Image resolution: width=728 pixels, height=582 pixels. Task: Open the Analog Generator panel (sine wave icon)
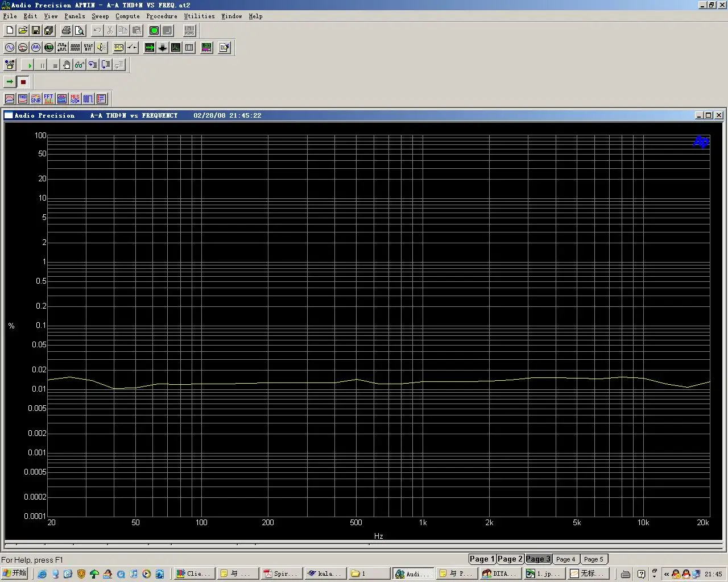[x=10, y=48]
